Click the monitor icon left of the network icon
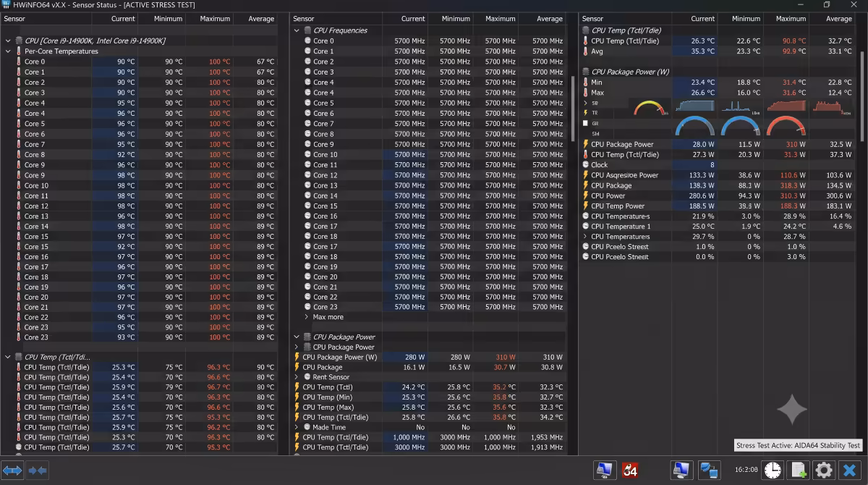 pyautogui.click(x=681, y=470)
